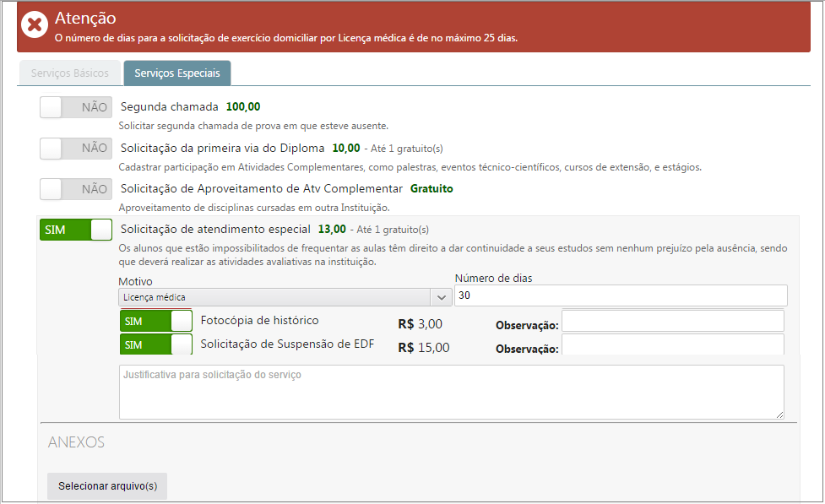
Task: Disable the Fotocópia de histórico toggle
Action: point(155,321)
